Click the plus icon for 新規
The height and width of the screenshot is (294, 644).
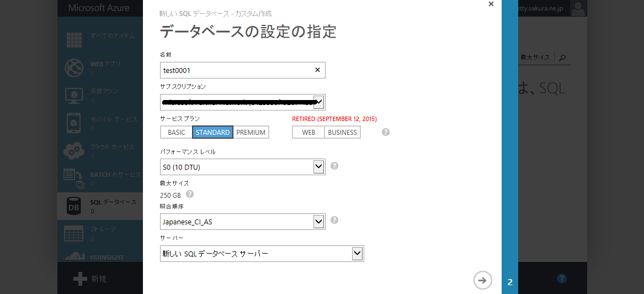pos(80,279)
